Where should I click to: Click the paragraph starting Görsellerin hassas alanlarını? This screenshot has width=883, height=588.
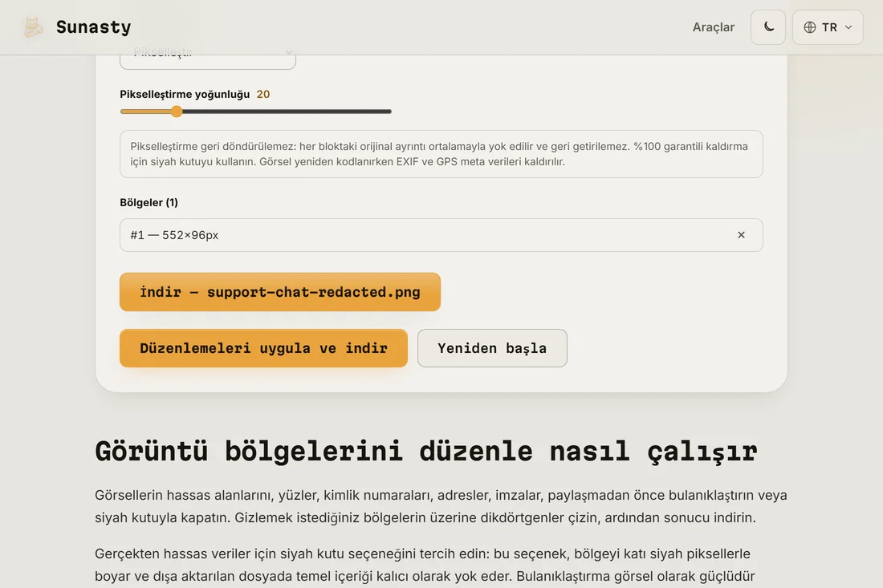(x=441, y=506)
